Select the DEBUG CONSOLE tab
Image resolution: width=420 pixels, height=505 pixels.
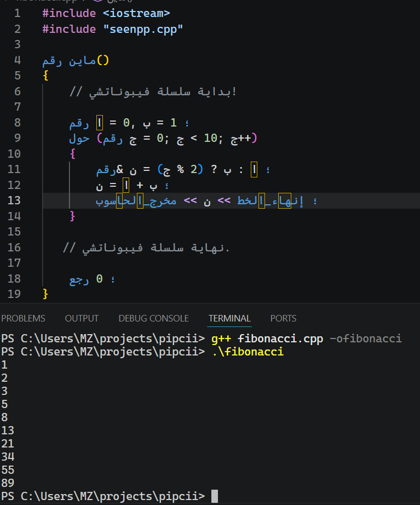[154, 318]
